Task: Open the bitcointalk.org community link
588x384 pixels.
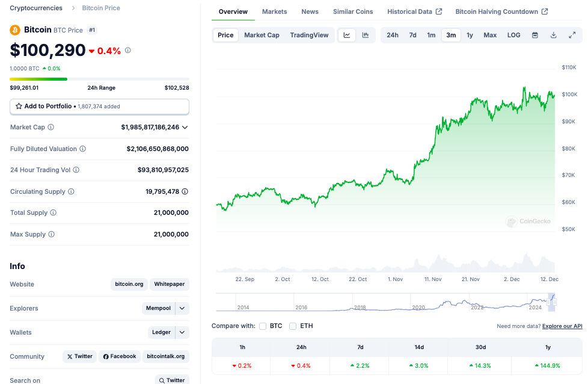Action: coord(166,356)
